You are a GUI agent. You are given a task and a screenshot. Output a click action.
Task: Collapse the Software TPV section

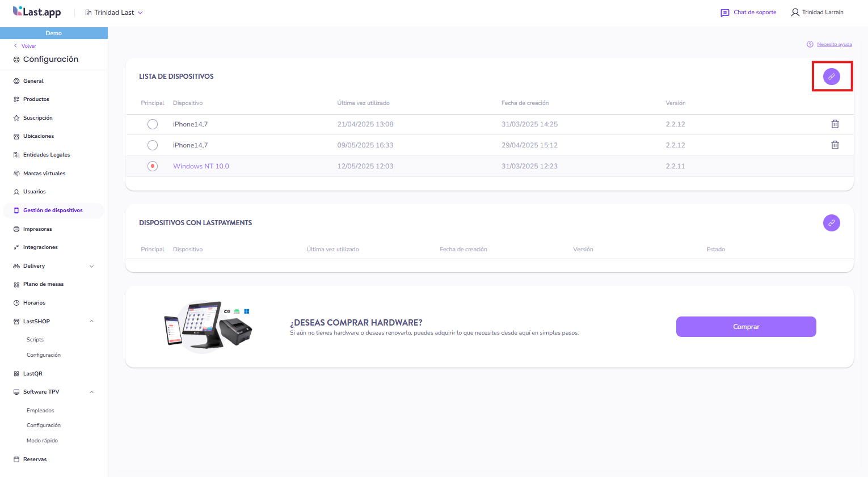91,392
